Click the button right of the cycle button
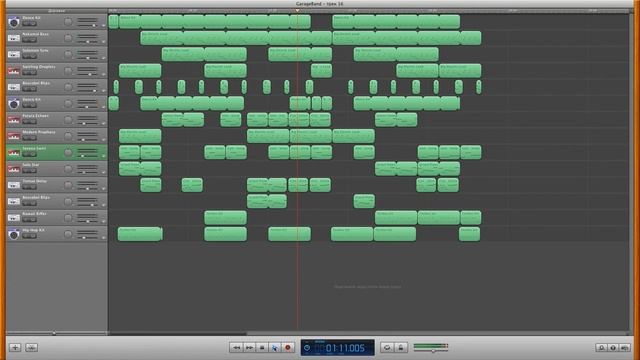 [400, 347]
